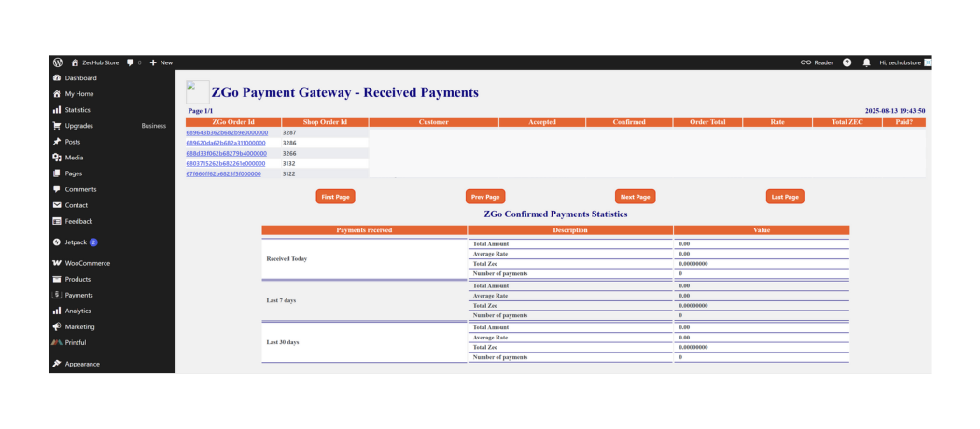The width and height of the screenshot is (980, 429).
Task: Open the Reader glasses icon
Action: pos(805,62)
